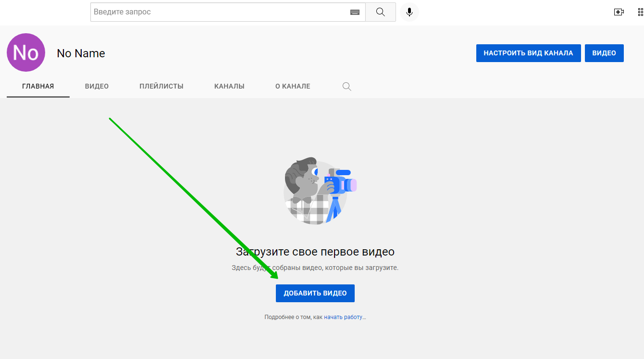
Task: Click the No Name channel title
Action: click(x=81, y=53)
